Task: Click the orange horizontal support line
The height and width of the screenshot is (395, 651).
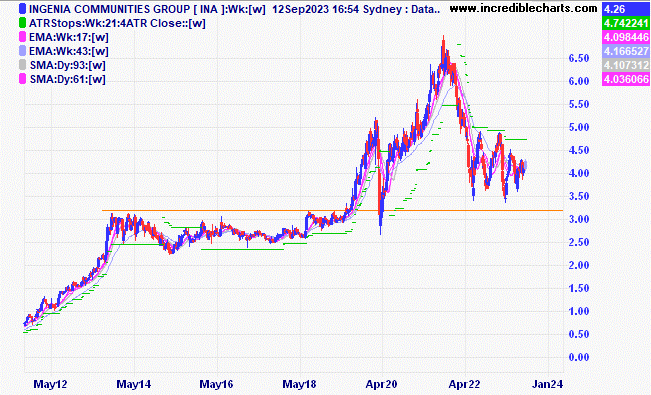Action: tap(332, 211)
